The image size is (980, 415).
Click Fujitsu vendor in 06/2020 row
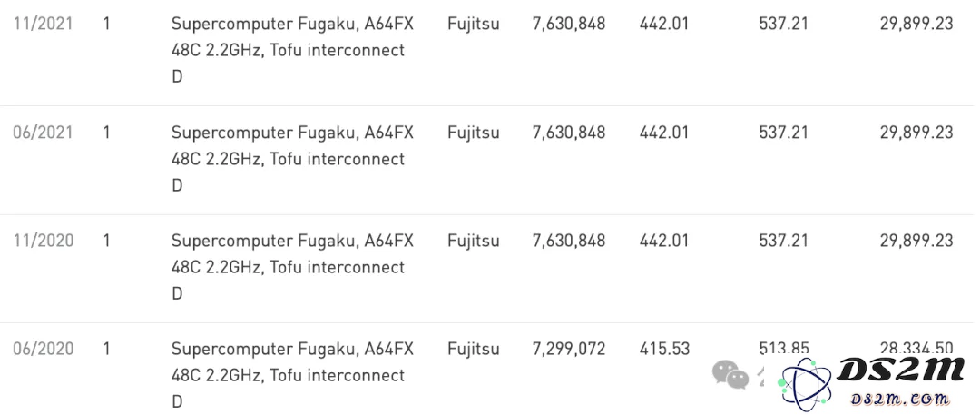pos(473,349)
